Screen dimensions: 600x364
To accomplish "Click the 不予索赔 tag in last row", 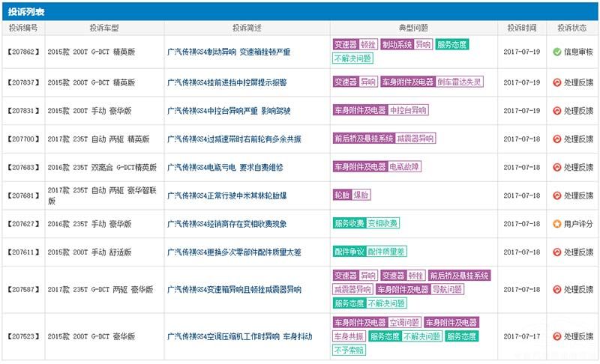I will tap(348, 350).
